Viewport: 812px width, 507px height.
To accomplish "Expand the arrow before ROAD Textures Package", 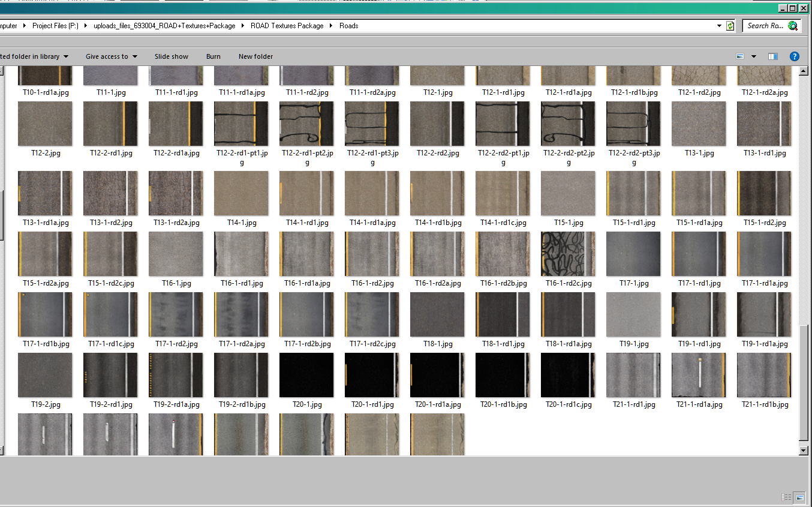I will [x=243, y=26].
